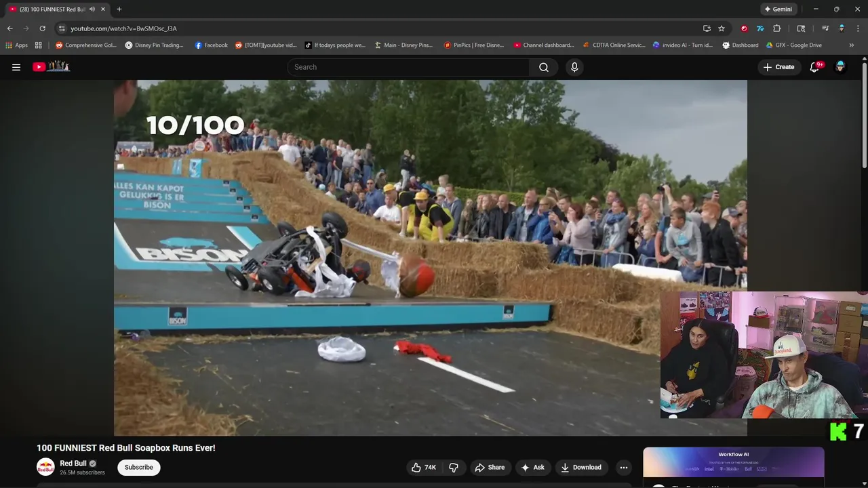Open Chrome three-dot menu
Screen dimensions: 868x488
[x=859, y=28]
